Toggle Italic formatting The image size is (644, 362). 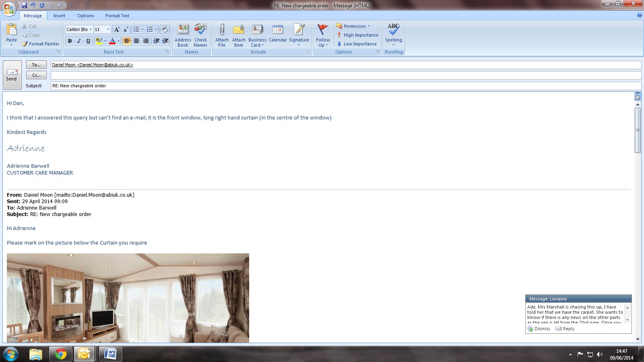[x=79, y=41]
